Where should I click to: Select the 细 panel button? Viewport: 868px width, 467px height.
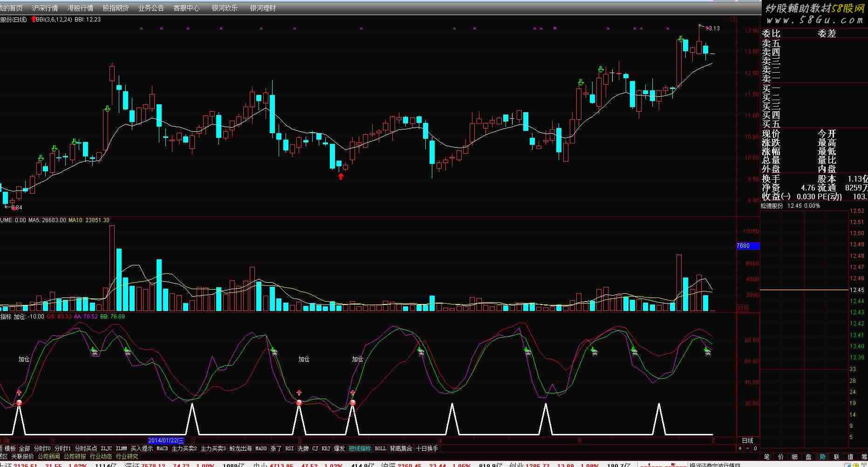pyautogui.click(x=795, y=457)
